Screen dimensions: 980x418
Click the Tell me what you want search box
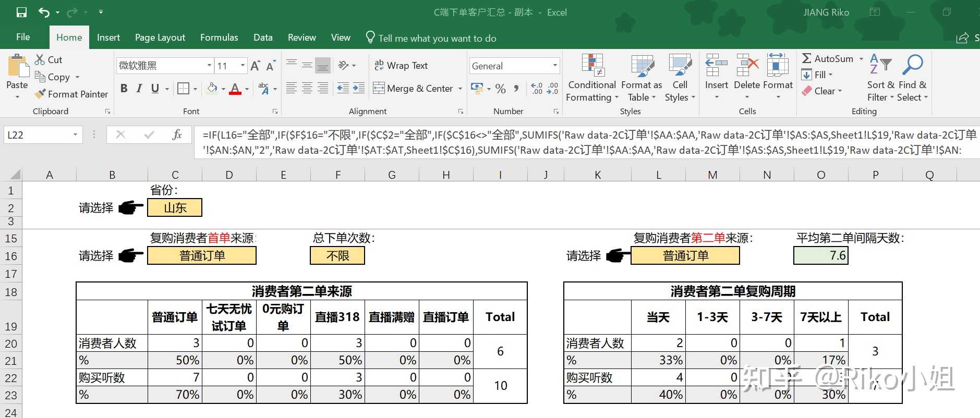coord(437,38)
